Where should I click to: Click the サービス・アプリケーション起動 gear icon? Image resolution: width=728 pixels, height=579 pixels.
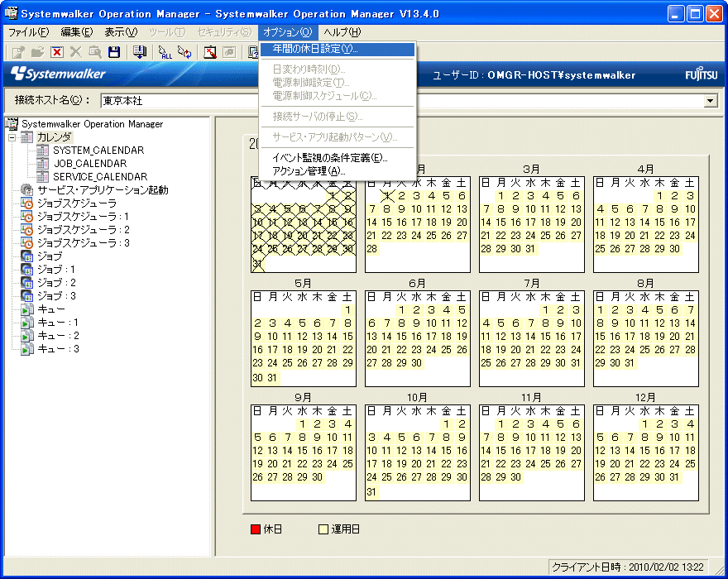[x=27, y=190]
